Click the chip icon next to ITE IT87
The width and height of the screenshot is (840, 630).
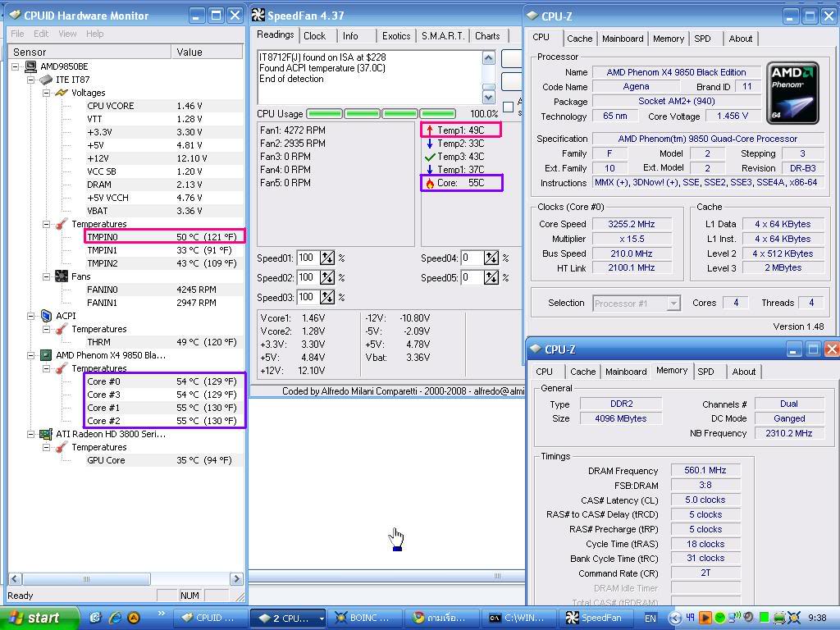coord(46,80)
